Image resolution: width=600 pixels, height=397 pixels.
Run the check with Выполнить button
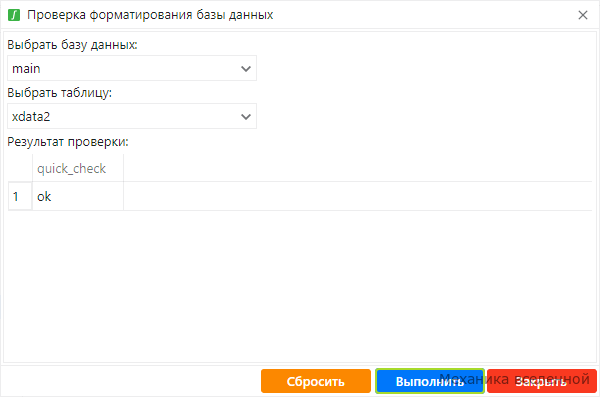430,381
